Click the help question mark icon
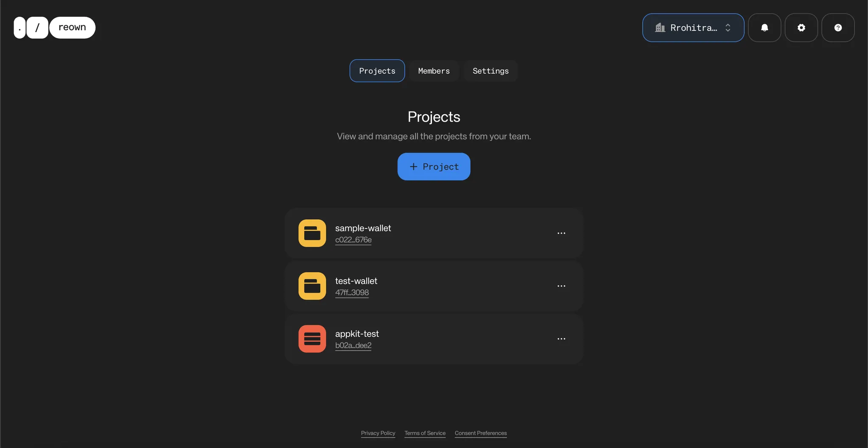 pyautogui.click(x=838, y=28)
